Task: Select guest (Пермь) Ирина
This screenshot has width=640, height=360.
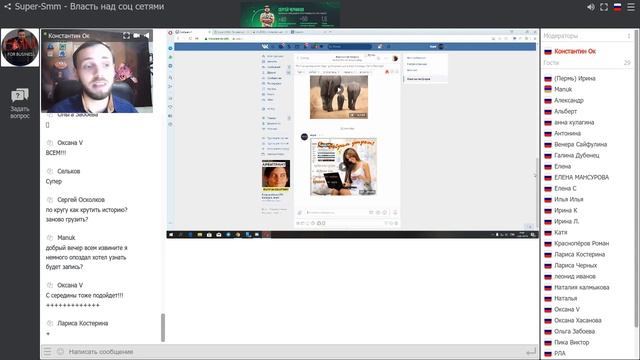Action: coord(575,78)
